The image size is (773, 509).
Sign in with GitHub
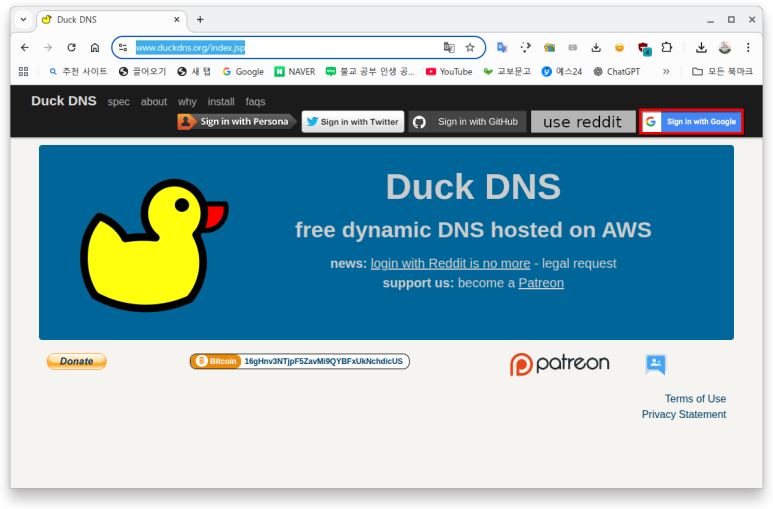467,121
